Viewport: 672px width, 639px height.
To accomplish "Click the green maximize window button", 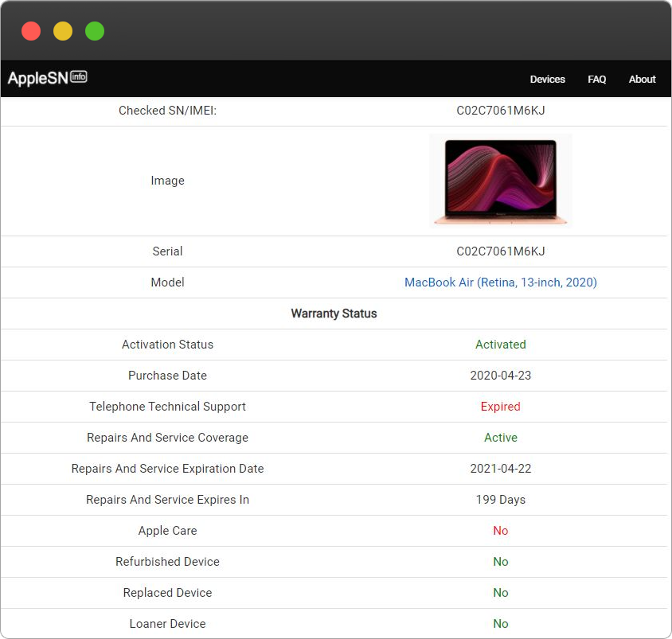I will pyautogui.click(x=95, y=31).
